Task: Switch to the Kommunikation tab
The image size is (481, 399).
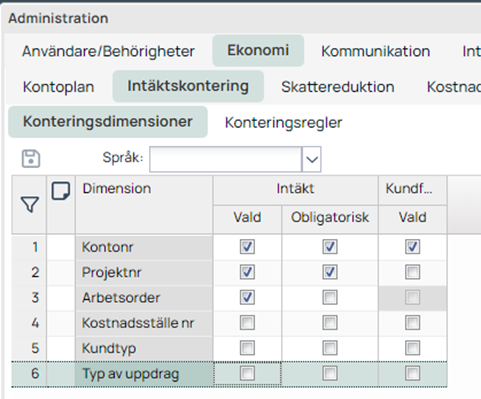Action: click(376, 51)
